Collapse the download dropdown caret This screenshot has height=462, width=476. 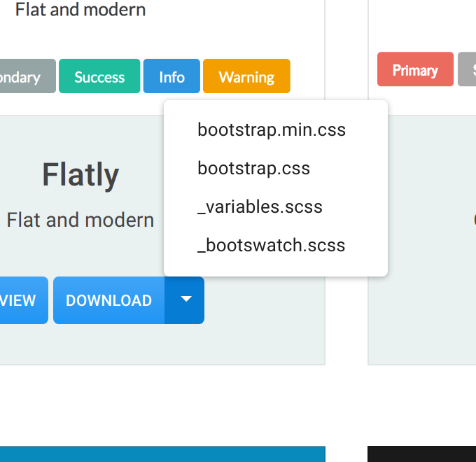(185, 300)
